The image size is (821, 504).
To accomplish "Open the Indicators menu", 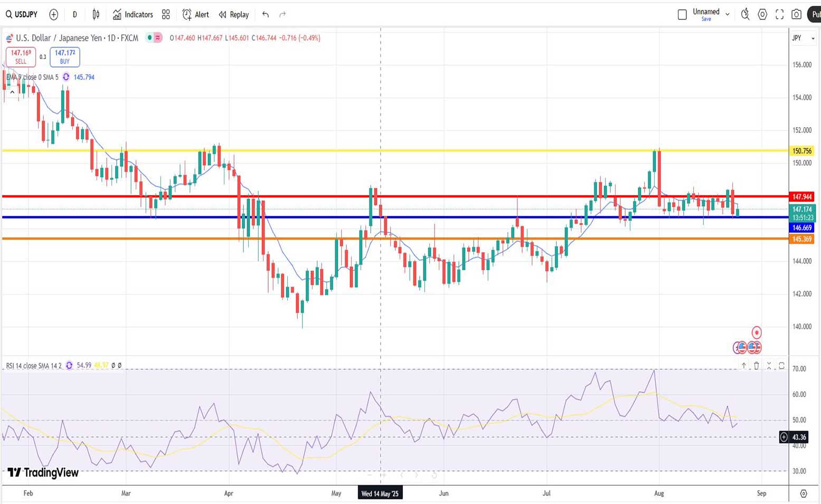I will (x=133, y=15).
